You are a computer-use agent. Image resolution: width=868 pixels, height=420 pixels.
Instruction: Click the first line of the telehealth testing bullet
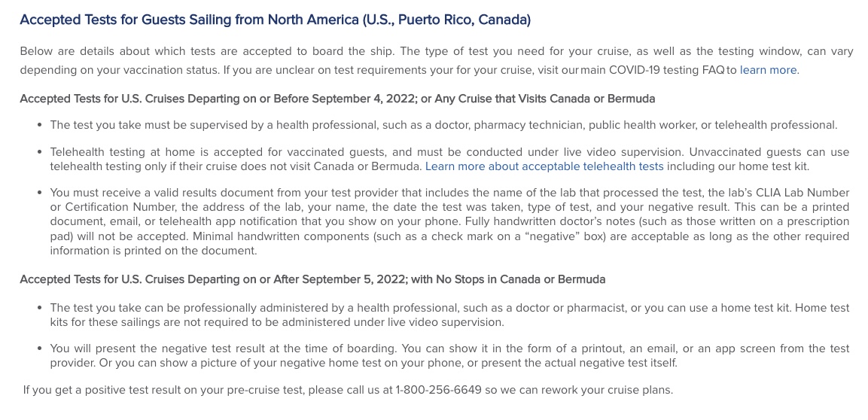point(449,152)
